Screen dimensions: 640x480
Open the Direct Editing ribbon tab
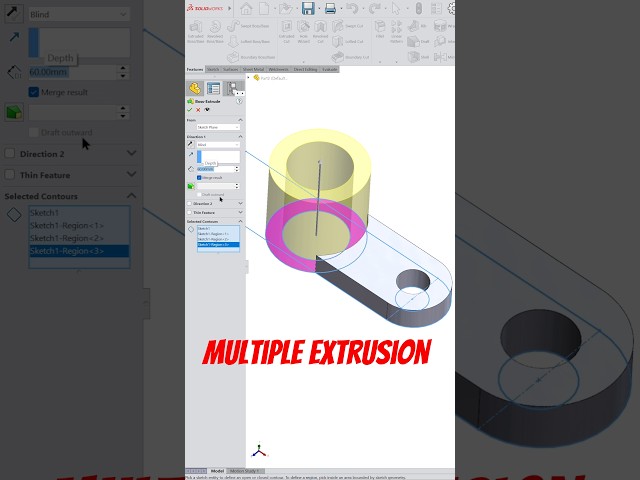305,69
